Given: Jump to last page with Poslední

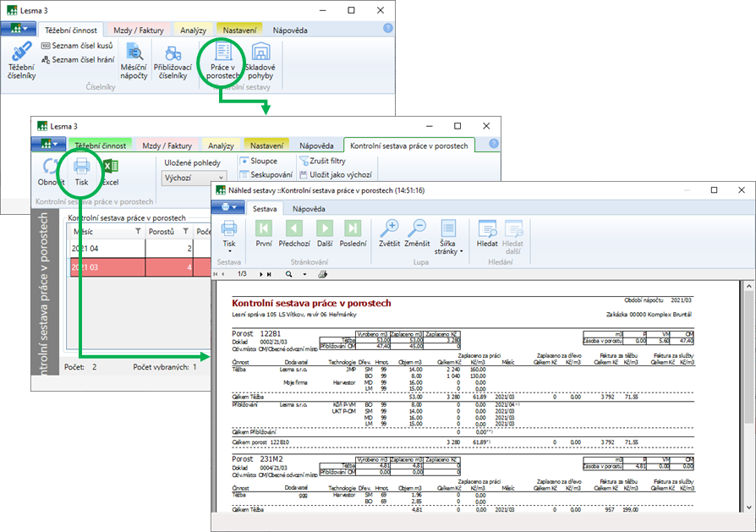Looking at the screenshot, I should point(353,233).
